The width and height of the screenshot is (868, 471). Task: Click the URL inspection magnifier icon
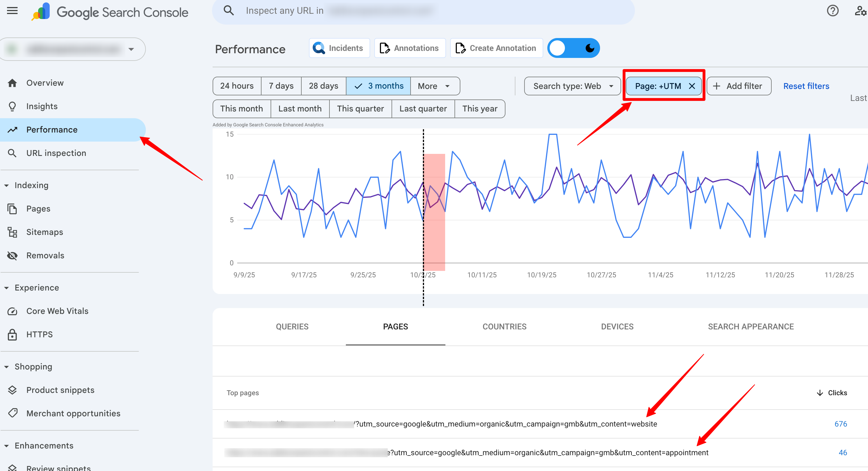tap(13, 153)
